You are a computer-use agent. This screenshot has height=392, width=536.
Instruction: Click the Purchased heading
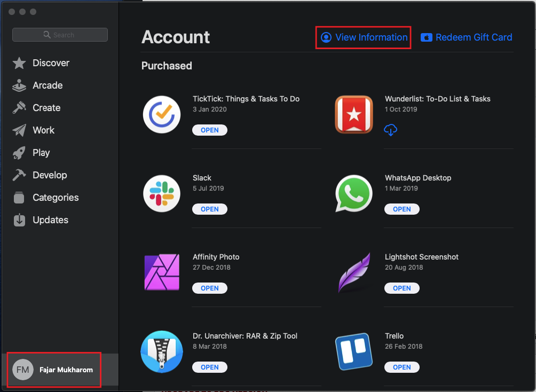(167, 66)
